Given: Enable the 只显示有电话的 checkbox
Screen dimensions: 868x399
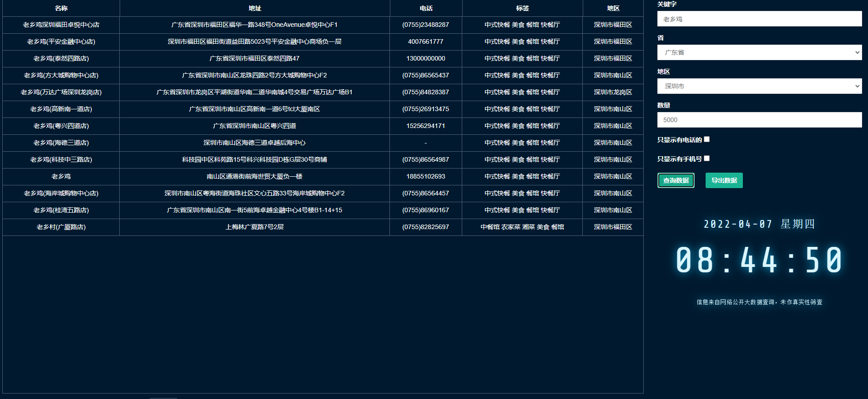Looking at the screenshot, I should [707, 139].
